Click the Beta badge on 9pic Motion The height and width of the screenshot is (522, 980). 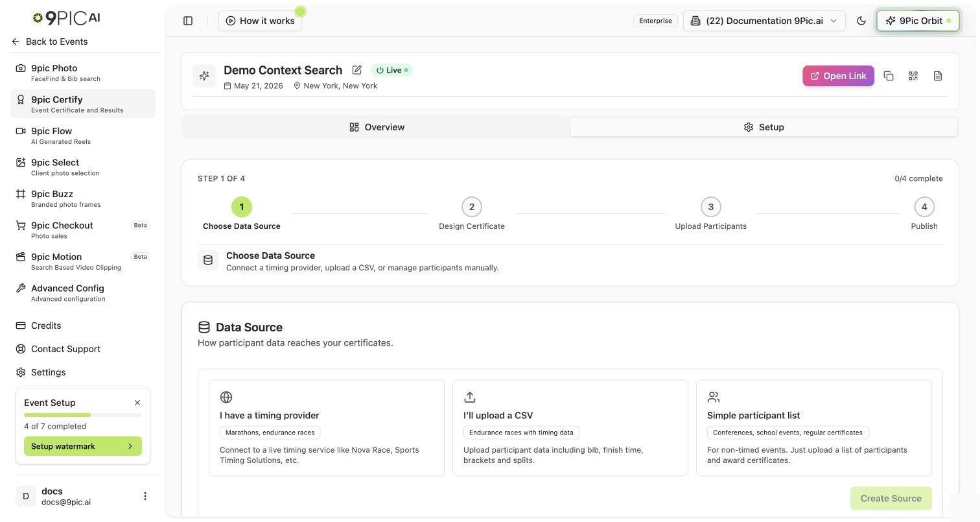coord(141,257)
